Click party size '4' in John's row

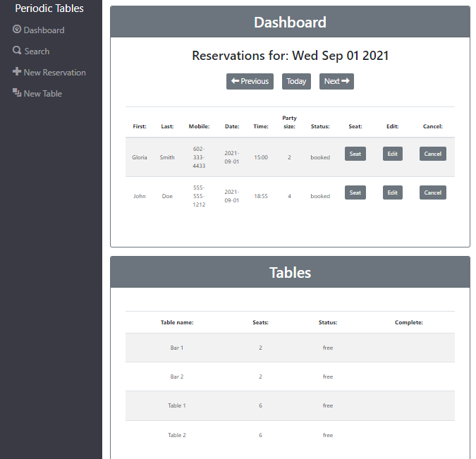289,196
